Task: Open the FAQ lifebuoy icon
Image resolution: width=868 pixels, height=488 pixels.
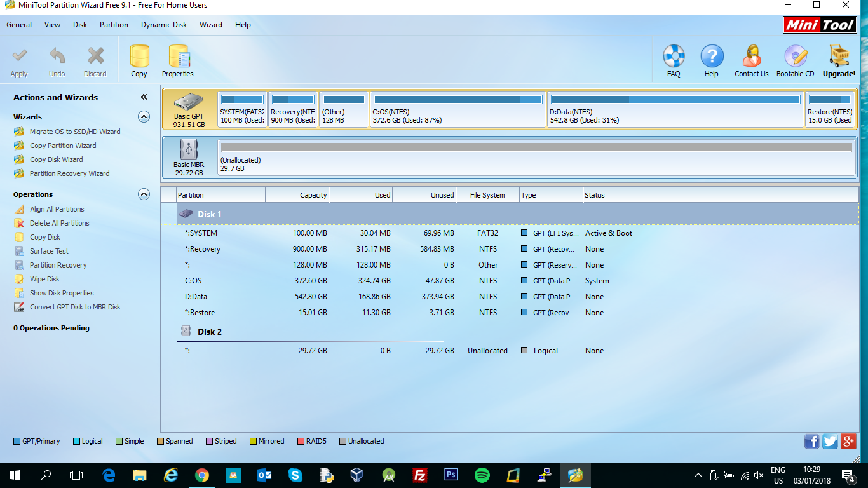Action: click(x=674, y=56)
